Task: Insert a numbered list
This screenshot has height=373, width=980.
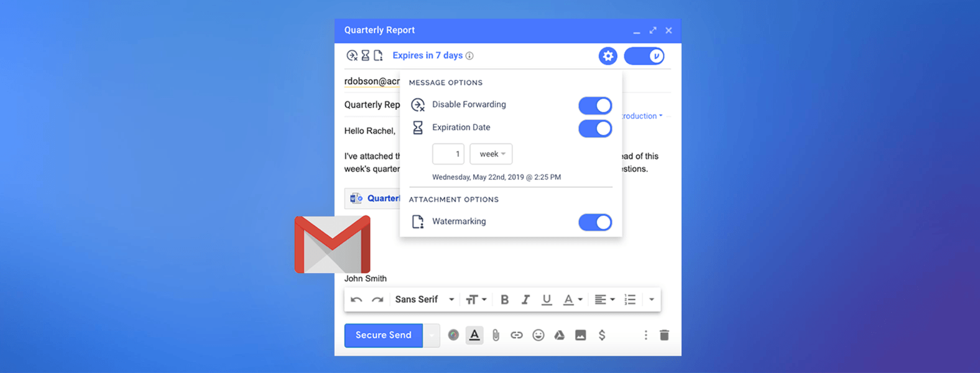Action: tap(630, 300)
